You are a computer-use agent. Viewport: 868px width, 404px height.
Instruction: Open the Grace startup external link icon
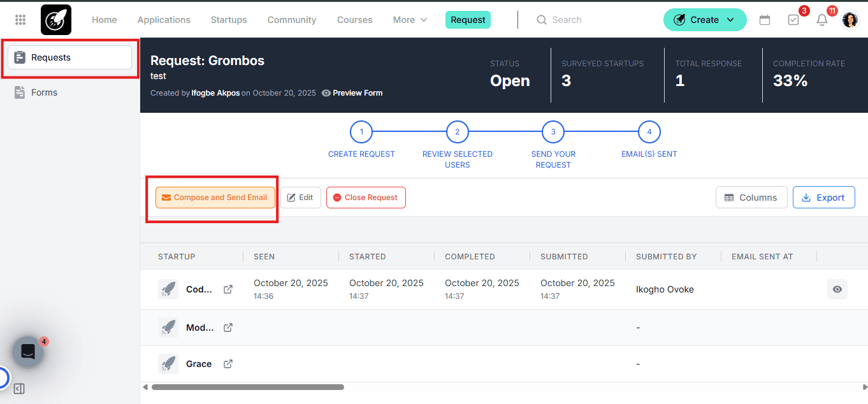coord(228,364)
